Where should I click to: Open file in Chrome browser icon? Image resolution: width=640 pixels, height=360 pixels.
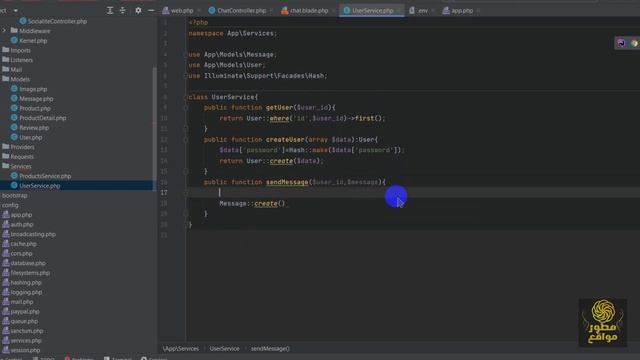pyautogui.click(x=634, y=43)
